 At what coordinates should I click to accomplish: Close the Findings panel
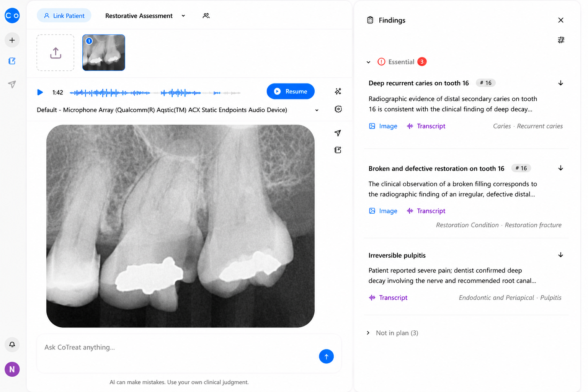pos(561,20)
